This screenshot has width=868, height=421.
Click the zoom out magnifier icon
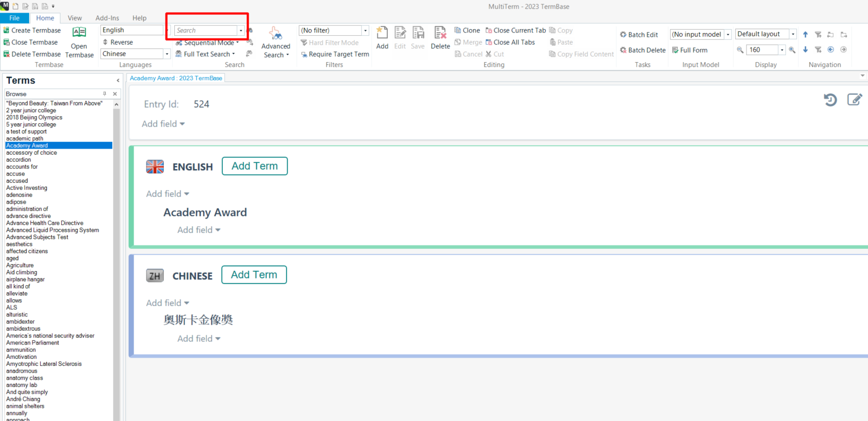pos(740,50)
